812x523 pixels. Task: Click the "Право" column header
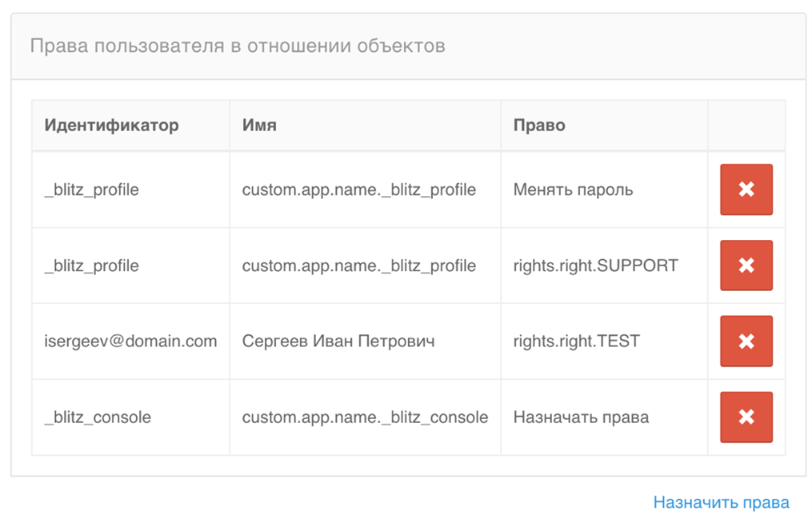(539, 126)
